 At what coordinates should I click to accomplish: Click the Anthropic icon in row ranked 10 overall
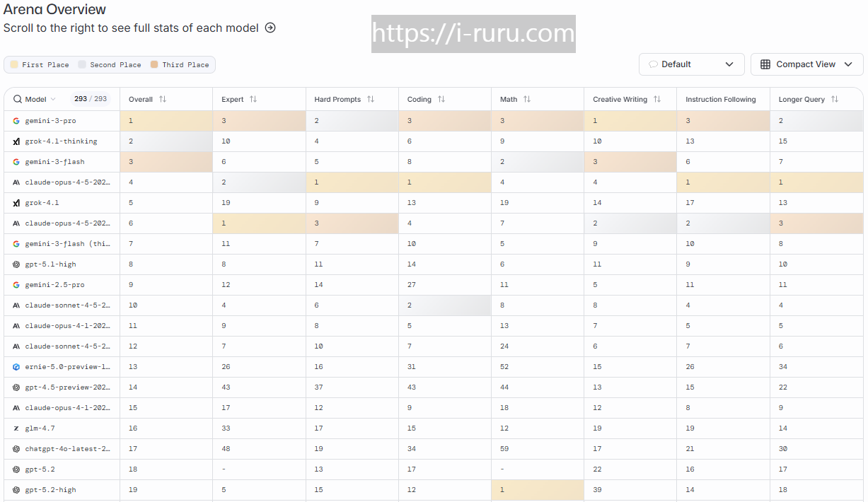(16, 305)
